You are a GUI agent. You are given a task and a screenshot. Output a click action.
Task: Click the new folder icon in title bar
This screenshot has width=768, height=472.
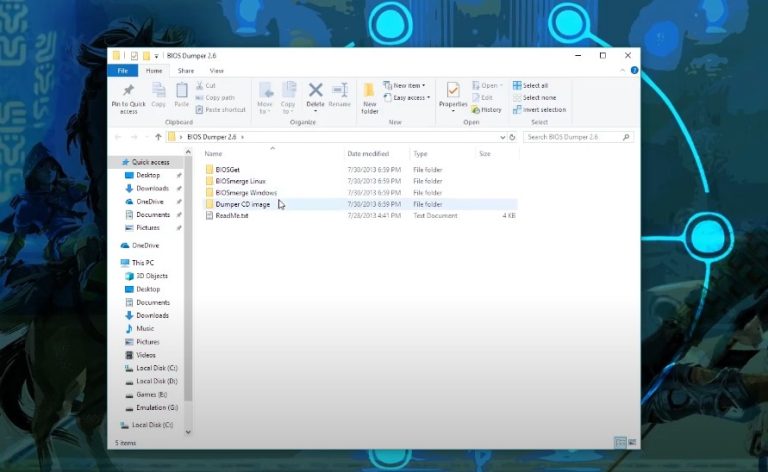pyautogui.click(x=146, y=56)
